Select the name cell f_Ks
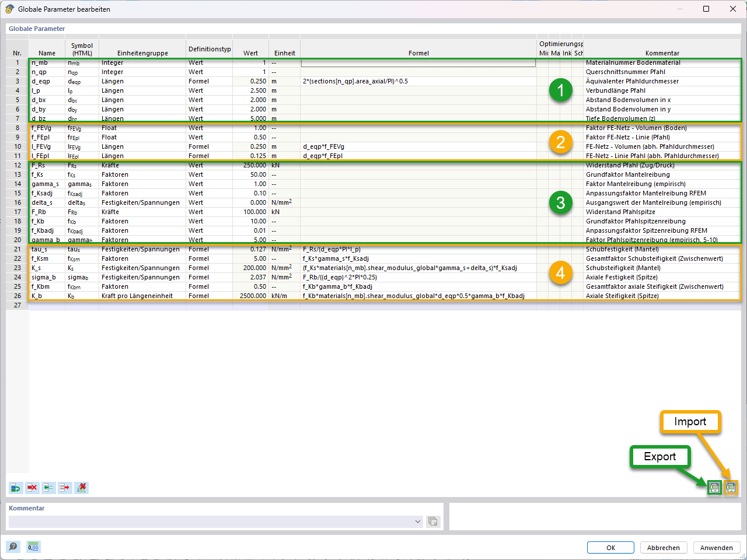Viewport: 747px width, 560px height. (47, 174)
